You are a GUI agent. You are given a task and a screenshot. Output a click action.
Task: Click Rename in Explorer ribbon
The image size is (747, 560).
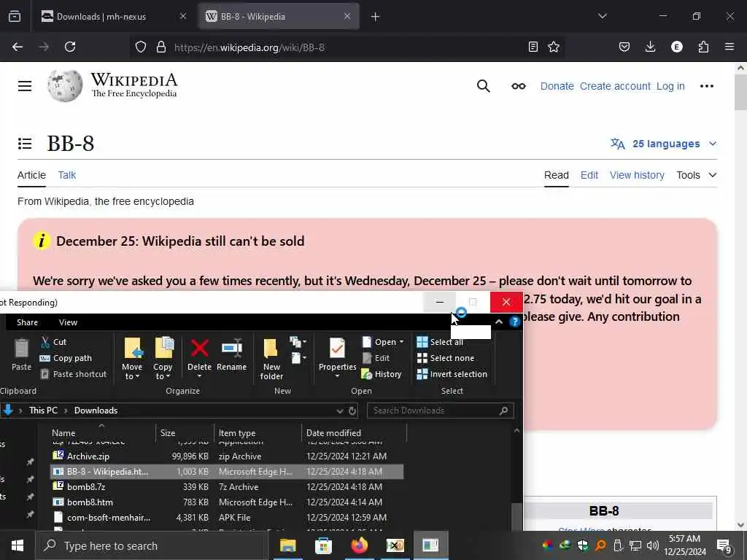click(231, 355)
